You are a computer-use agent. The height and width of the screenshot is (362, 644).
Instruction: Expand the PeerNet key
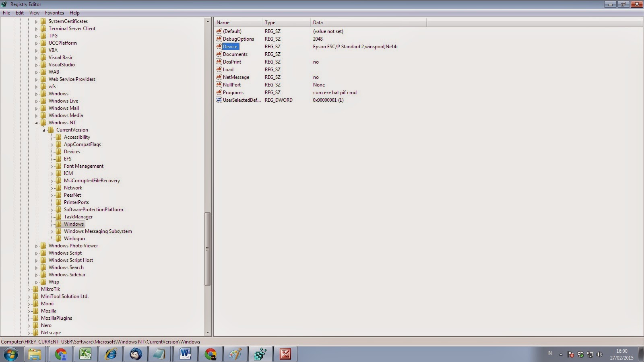[52, 195]
